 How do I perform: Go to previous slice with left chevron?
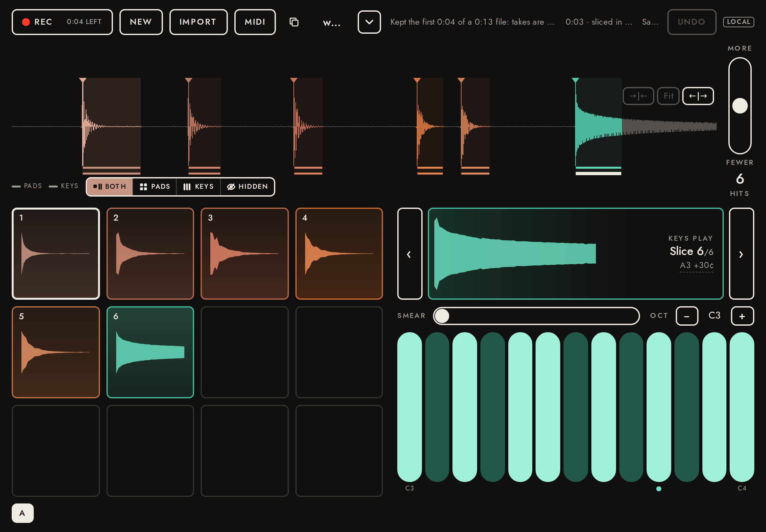coord(410,254)
